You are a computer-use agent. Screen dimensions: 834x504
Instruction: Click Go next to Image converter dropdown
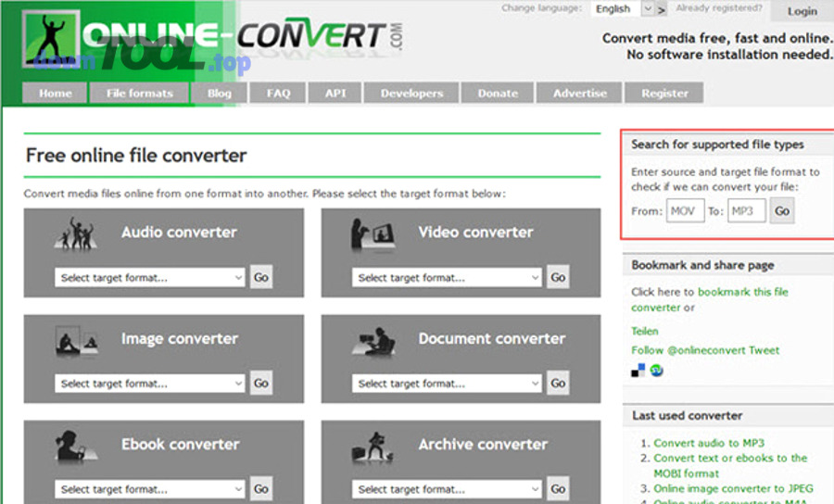click(x=261, y=383)
